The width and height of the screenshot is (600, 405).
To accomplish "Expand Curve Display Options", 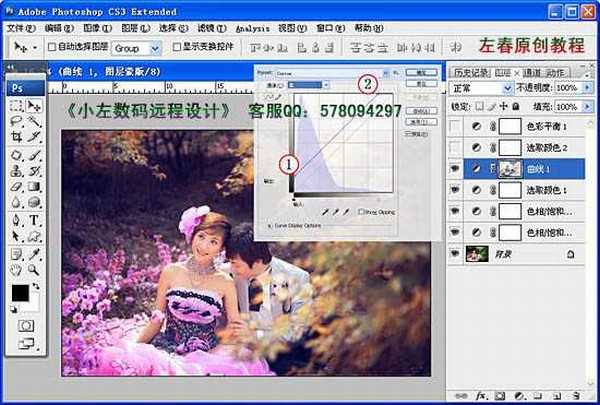I will point(269,226).
